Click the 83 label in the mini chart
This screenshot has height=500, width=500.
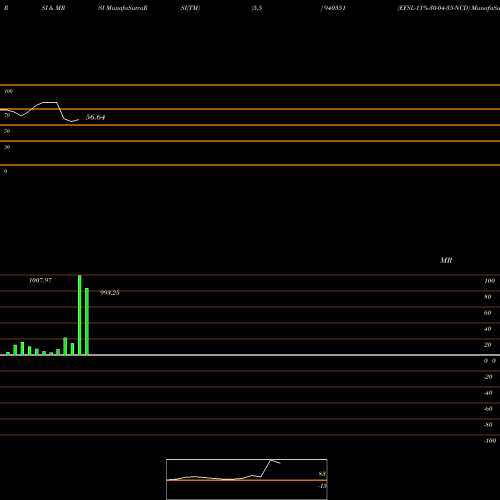[322, 474]
